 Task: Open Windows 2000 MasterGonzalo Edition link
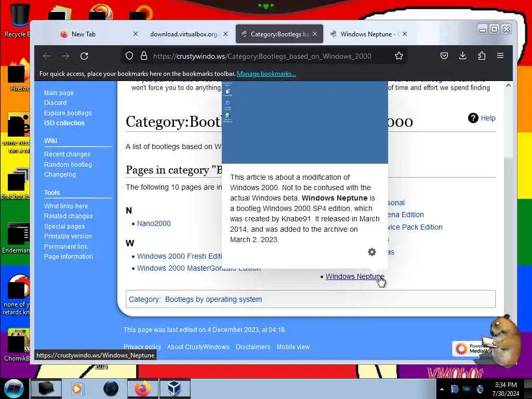tap(199, 269)
